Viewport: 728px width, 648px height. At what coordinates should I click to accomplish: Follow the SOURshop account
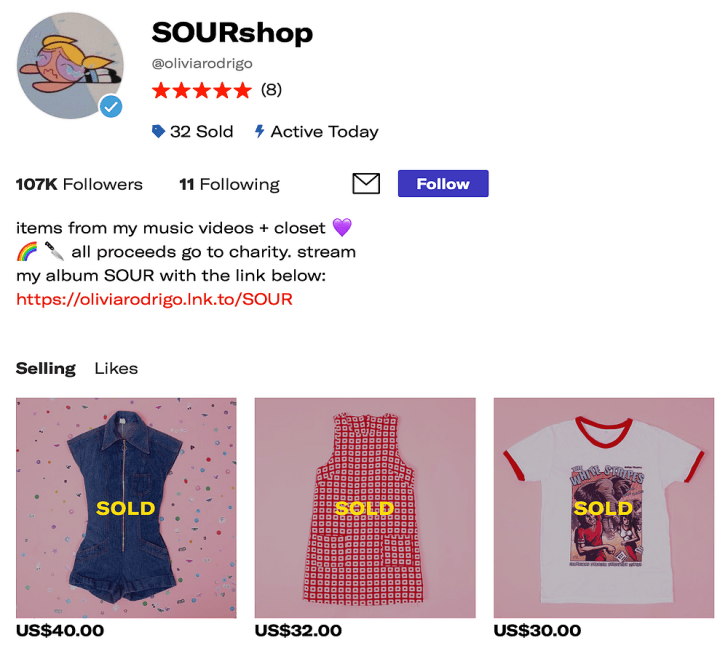coord(443,183)
